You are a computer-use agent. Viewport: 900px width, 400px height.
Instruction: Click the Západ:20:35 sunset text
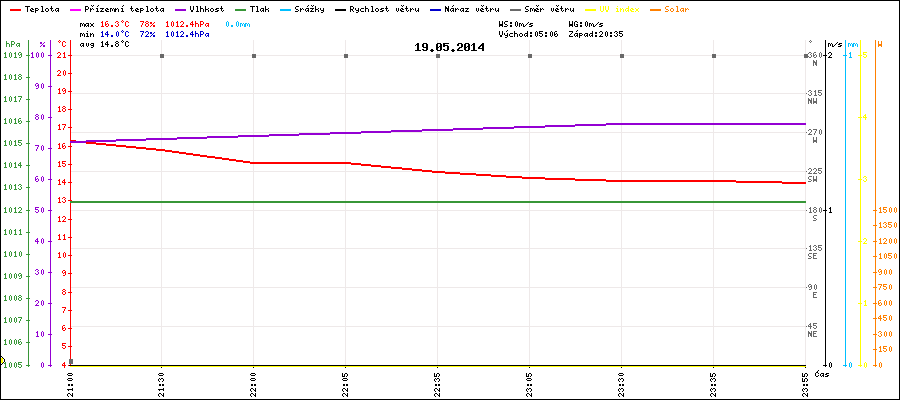[595, 33]
